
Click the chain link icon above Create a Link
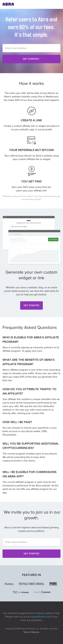pyautogui.click(x=31, y=111)
